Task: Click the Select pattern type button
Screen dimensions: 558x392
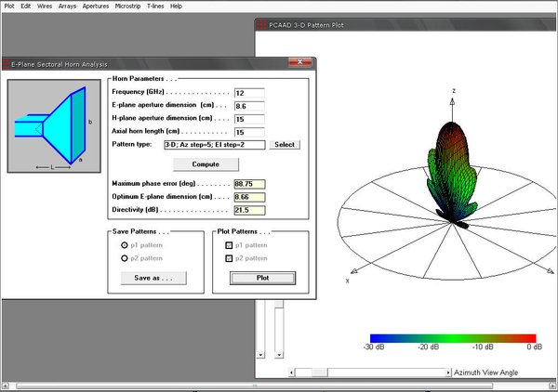Action: coord(285,145)
